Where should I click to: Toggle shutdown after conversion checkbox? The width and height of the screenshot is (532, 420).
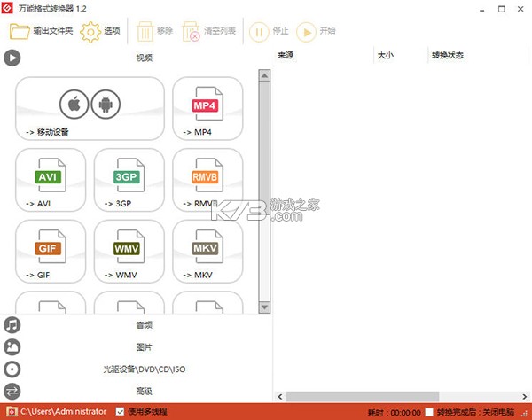(429, 412)
